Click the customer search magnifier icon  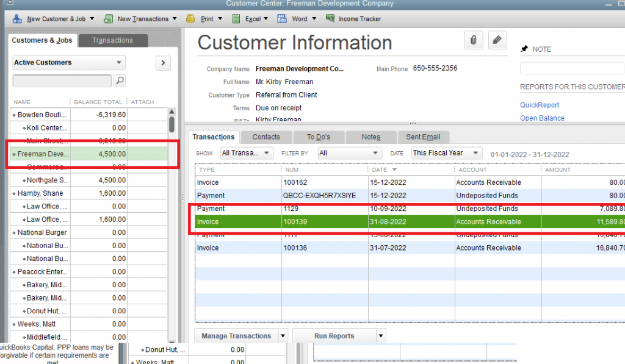click(x=120, y=80)
